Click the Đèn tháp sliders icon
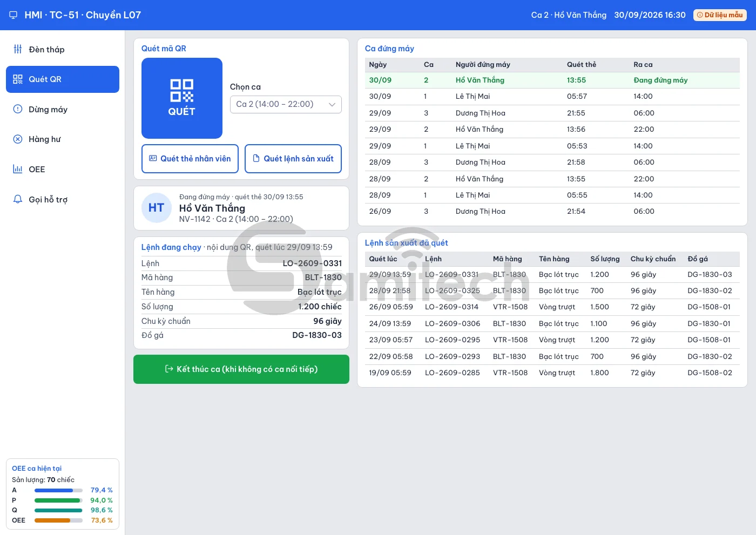Screen dimensions: 756x535 [18, 49]
